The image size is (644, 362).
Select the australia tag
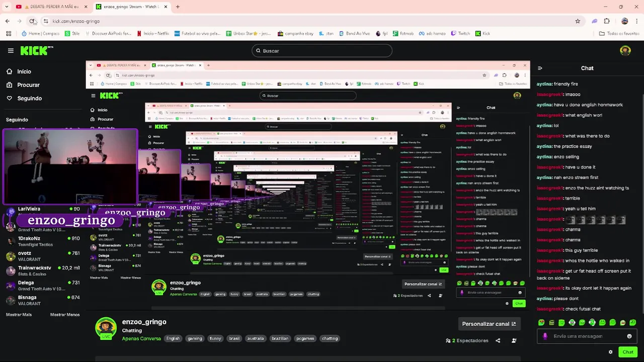click(256, 339)
